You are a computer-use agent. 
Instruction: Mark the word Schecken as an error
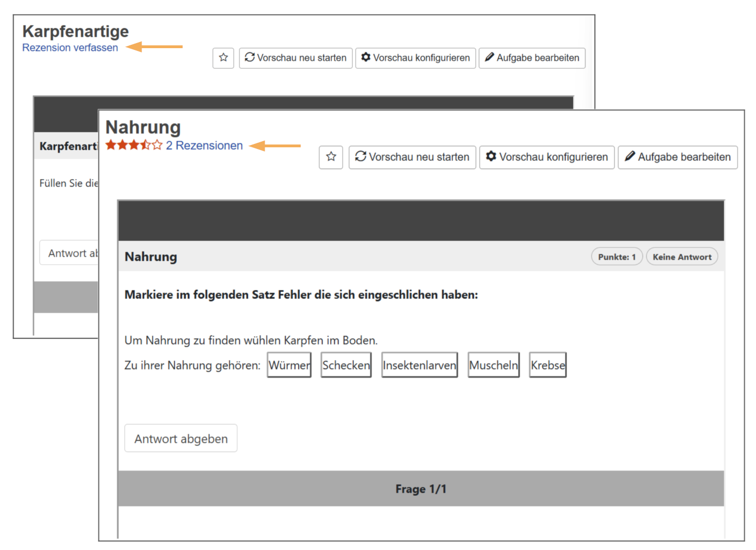click(346, 365)
